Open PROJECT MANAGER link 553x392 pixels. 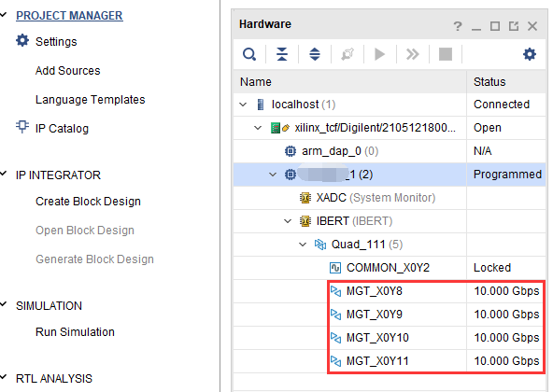pos(69,16)
